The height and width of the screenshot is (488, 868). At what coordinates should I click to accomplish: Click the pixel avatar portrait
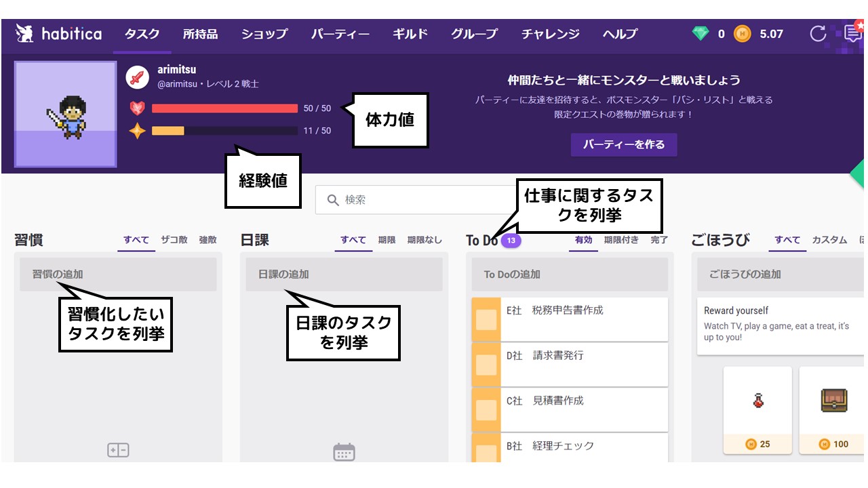(x=65, y=115)
